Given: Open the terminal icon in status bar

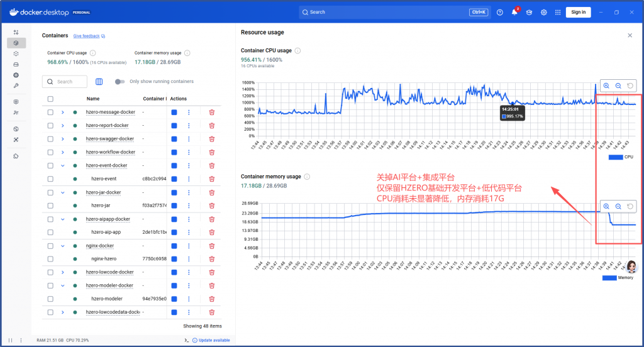Looking at the screenshot, I should click(x=186, y=340).
